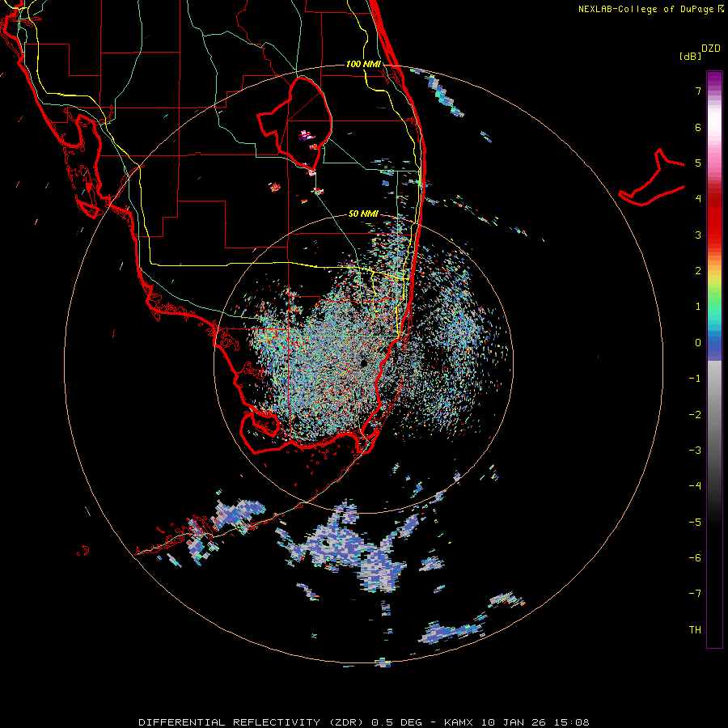Click the DZD legend title
Viewport: 728px width, 728px height.
[711, 49]
